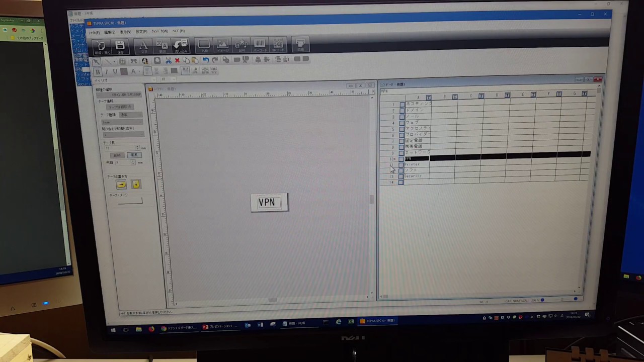This screenshot has width=644, height=362.
Task: Insert a QR code with QRコード
Action: coord(278,45)
